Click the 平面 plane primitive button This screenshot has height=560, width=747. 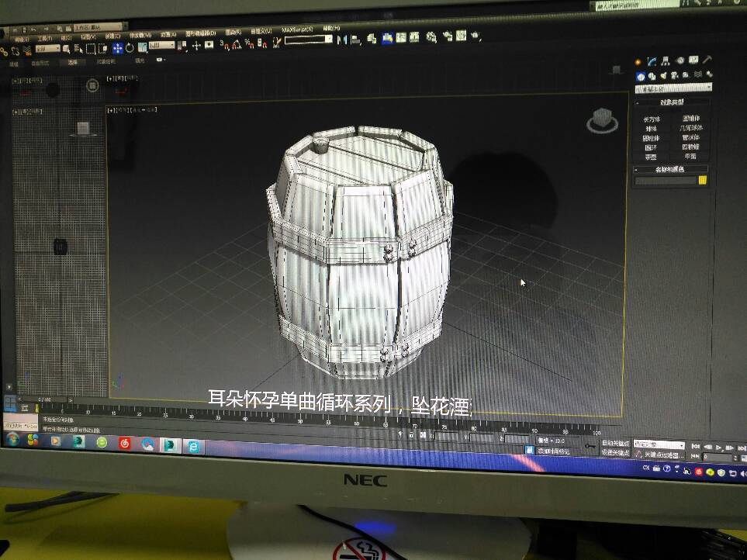690,156
